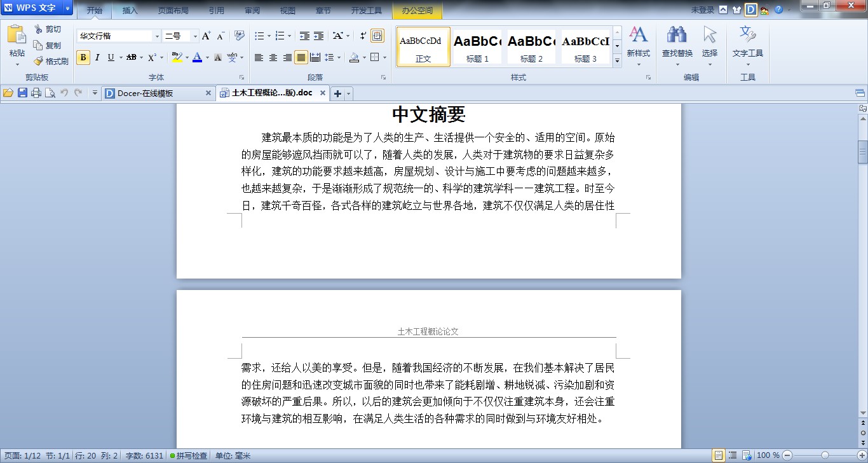Decrease font size with the A- icon
Image resolution: width=868 pixels, height=463 pixels.
[x=220, y=36]
